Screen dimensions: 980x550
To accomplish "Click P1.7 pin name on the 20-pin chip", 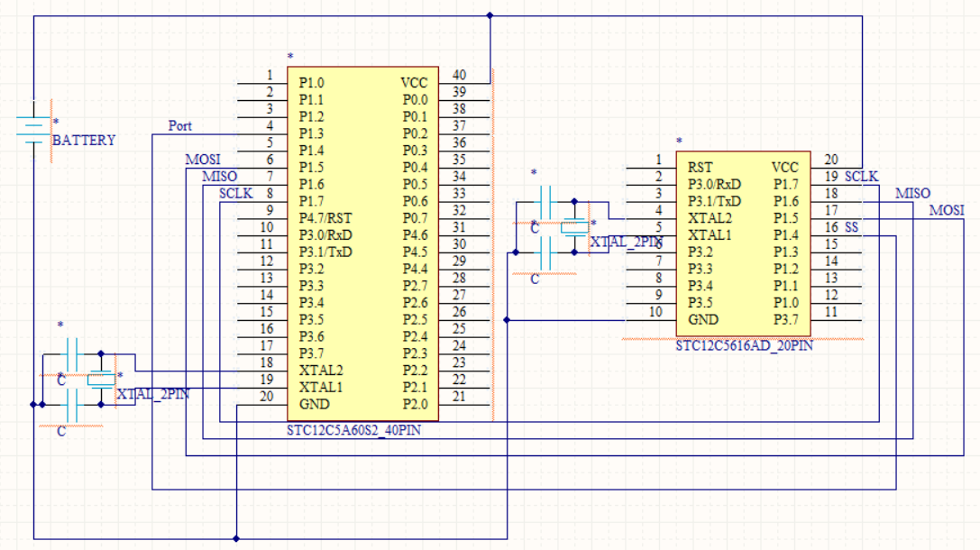I will (785, 184).
